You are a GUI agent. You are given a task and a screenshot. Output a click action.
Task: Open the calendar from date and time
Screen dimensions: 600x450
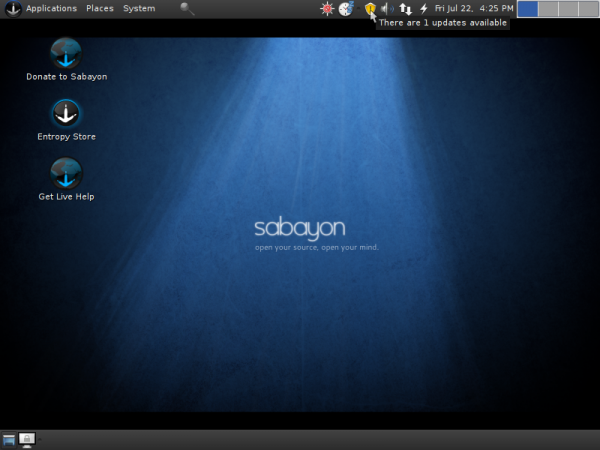(474, 8)
